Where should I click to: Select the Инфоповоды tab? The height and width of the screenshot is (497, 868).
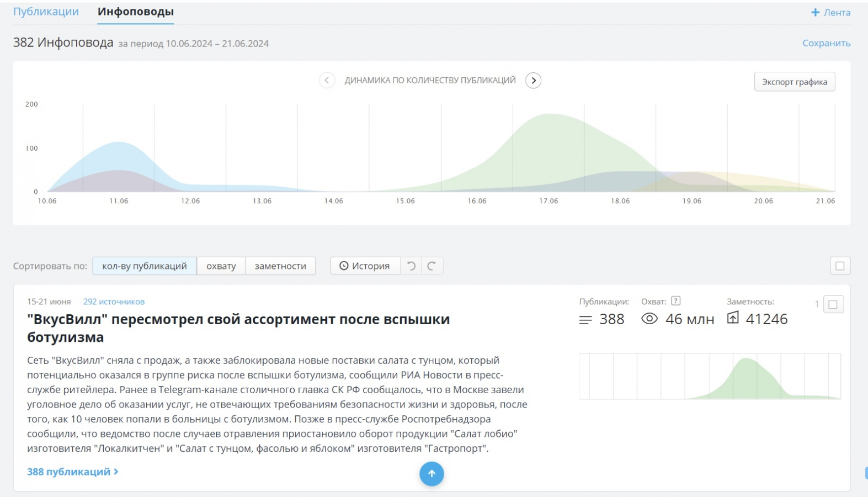click(136, 12)
